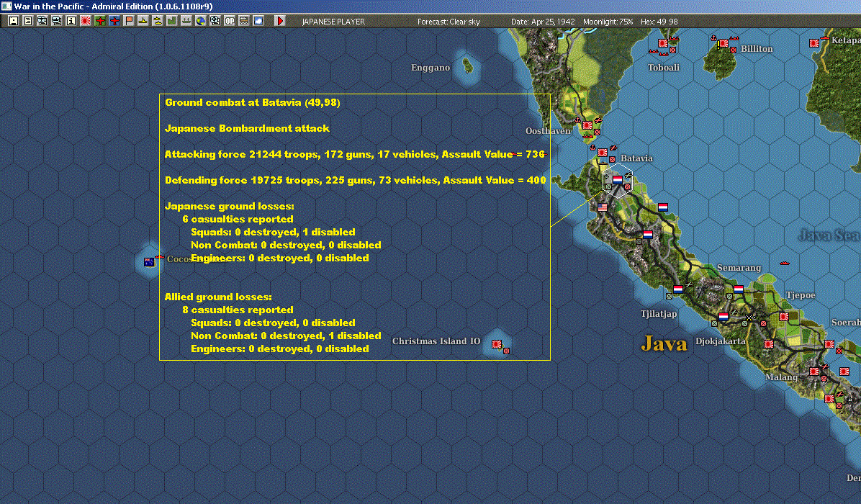Image resolution: width=861 pixels, height=504 pixels.
Task: Click 'Japanese ground losses:' line
Action: click(230, 207)
